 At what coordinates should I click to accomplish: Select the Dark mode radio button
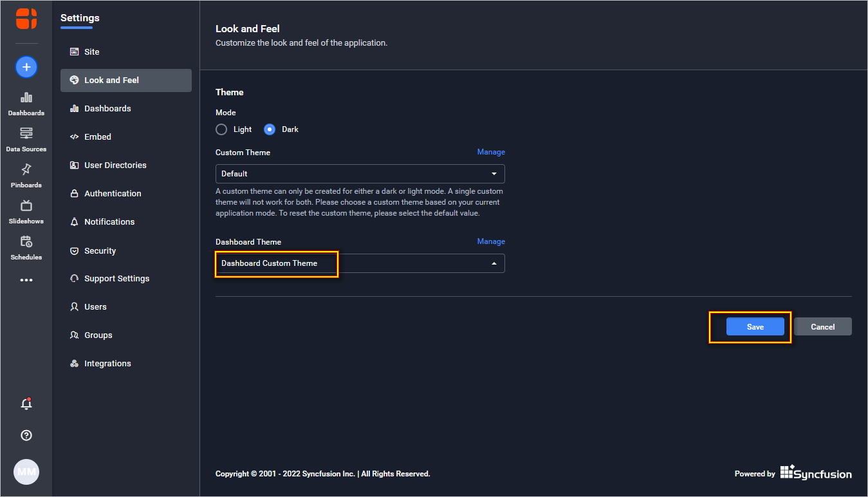pos(270,129)
